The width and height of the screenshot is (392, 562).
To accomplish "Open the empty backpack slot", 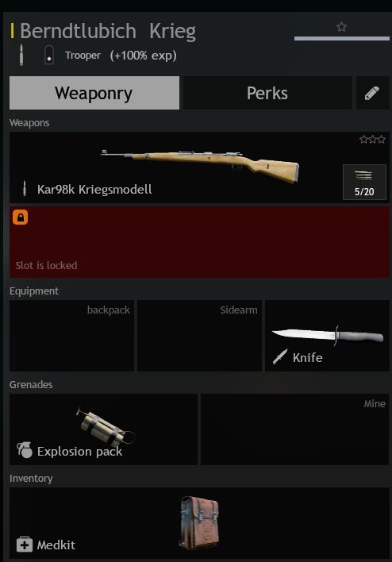I will point(71,336).
